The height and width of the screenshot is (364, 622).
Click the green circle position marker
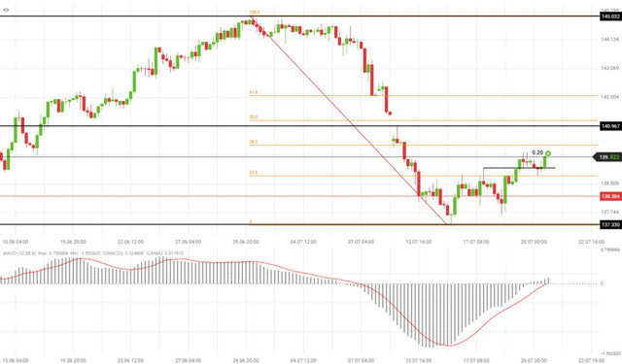[548, 153]
